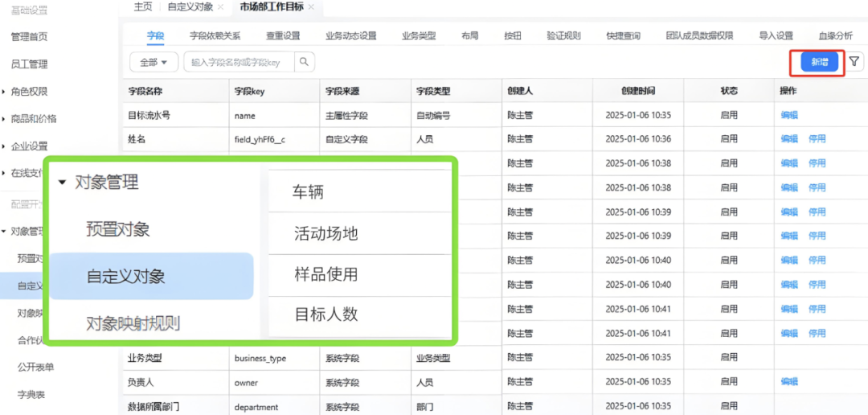
Task: Open the 查重设置 sub-tab
Action: (282, 36)
